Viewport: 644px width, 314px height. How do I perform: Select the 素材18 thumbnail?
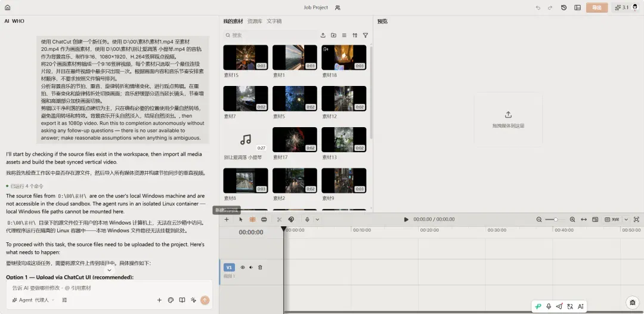344,57
